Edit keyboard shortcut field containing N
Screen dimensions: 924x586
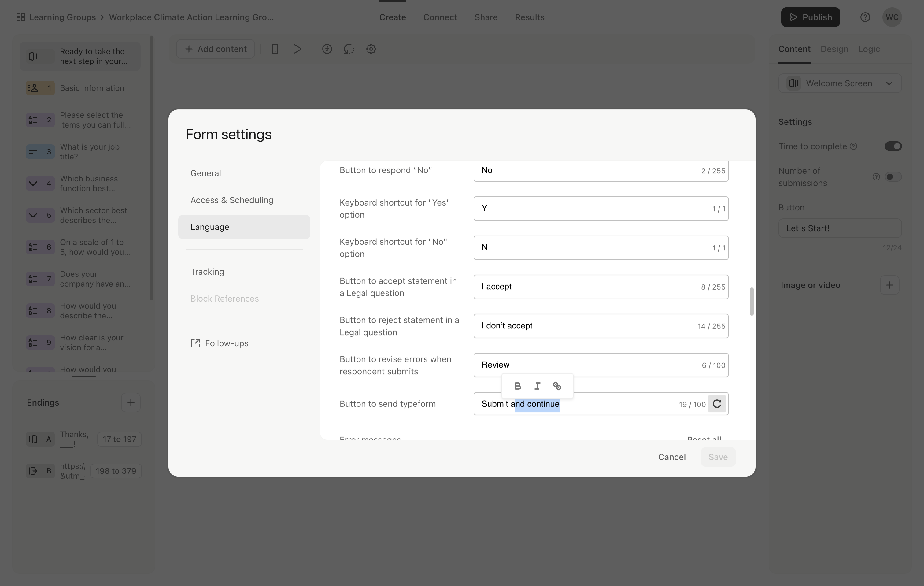(x=601, y=248)
